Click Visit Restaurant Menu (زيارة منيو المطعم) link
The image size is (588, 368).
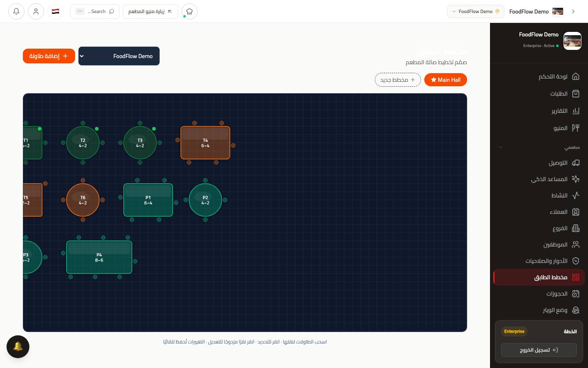point(150,11)
